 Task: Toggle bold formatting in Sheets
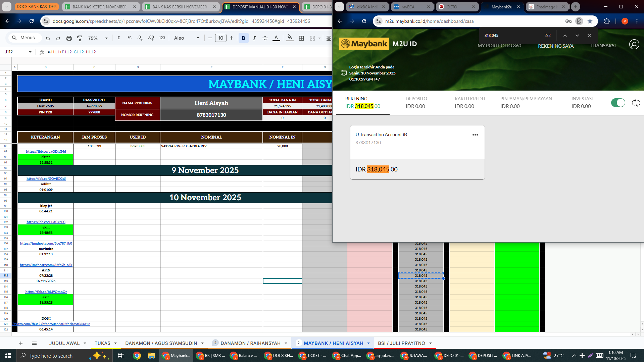coord(244,38)
